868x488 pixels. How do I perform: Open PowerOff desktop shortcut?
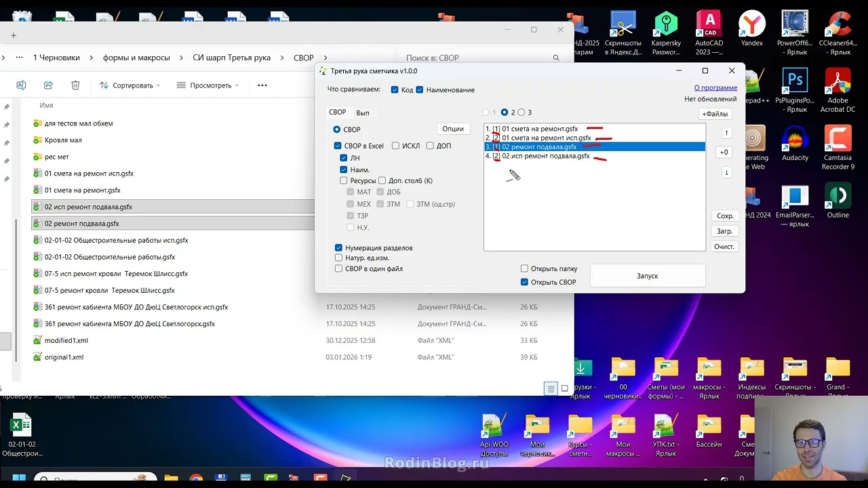795,33
